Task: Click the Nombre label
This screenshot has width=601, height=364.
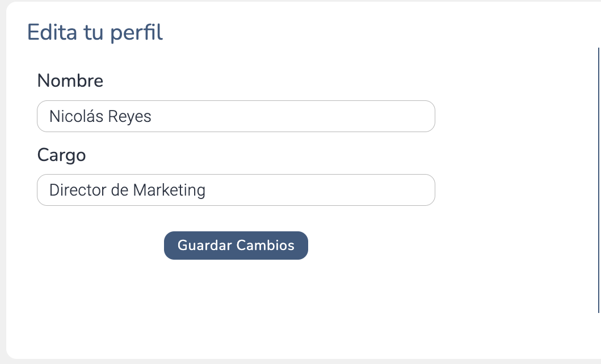Action: 70,81
